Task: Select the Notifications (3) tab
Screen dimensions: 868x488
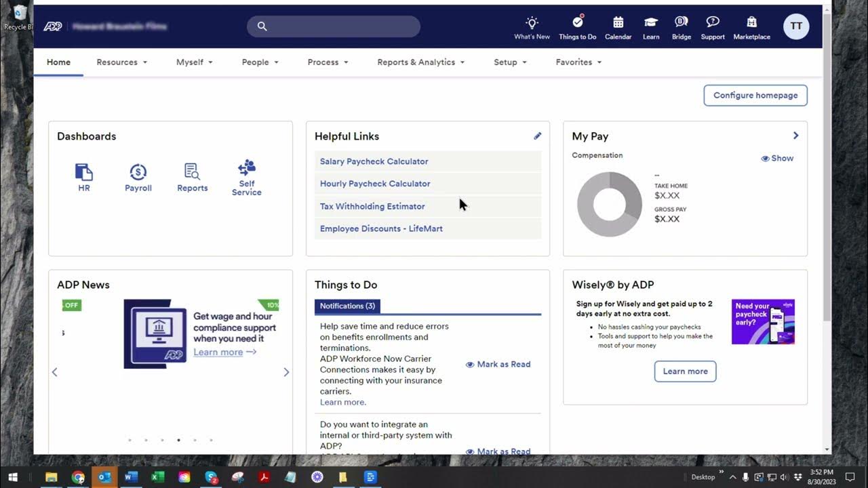Action: 347,306
